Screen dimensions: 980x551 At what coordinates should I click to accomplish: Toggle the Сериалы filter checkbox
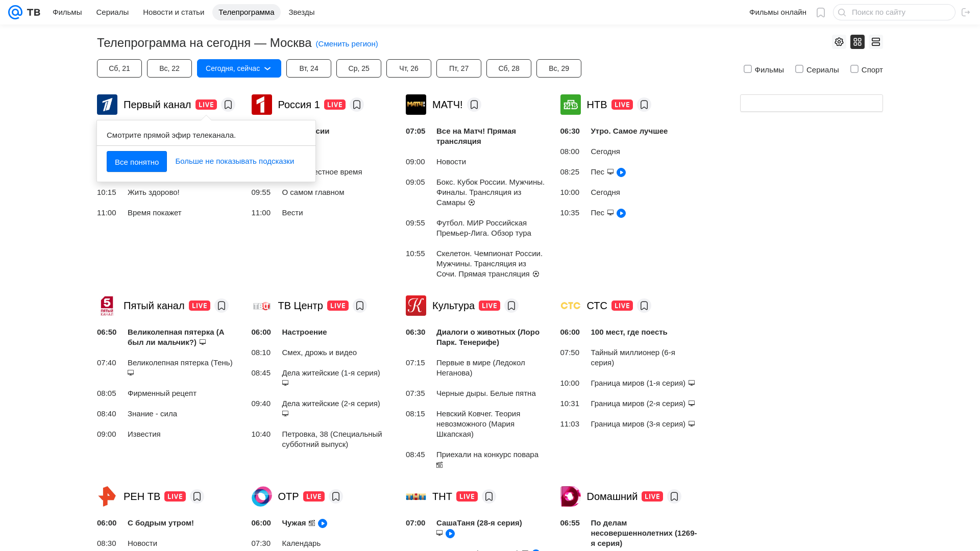point(799,69)
